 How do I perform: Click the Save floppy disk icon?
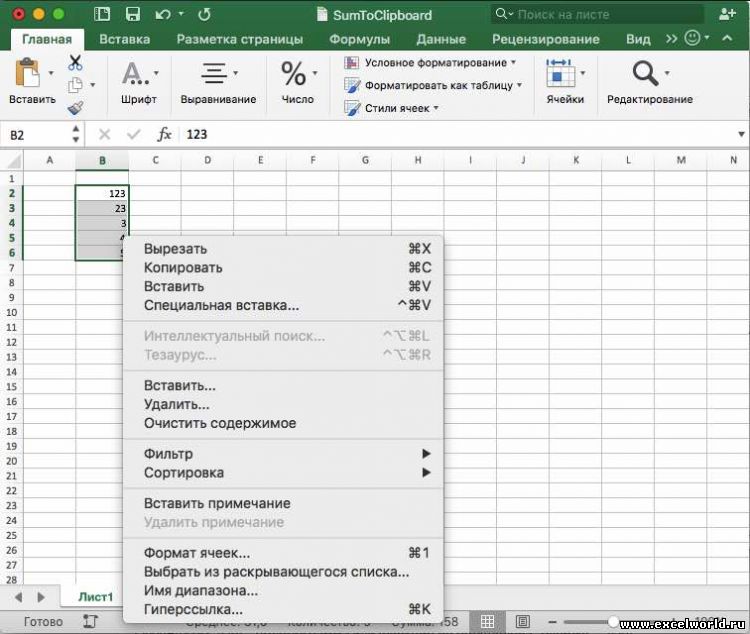[132, 14]
